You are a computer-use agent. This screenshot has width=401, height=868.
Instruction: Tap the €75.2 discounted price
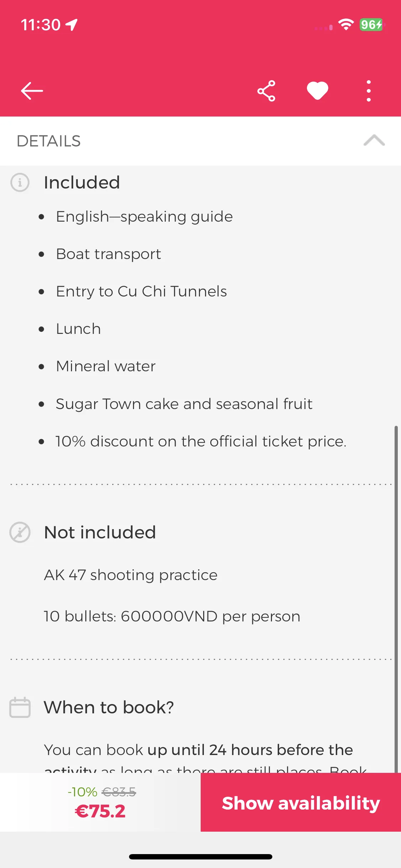[x=100, y=811]
